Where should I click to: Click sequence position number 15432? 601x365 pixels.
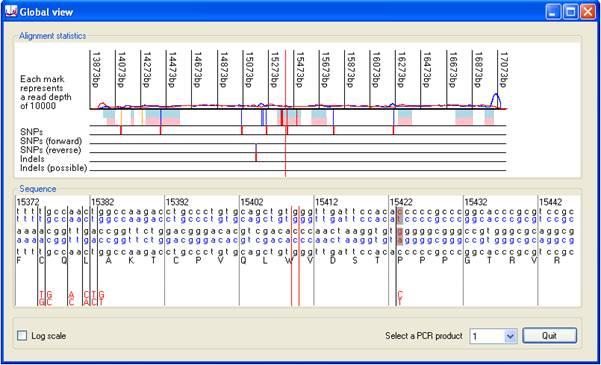pyautogui.click(x=476, y=202)
